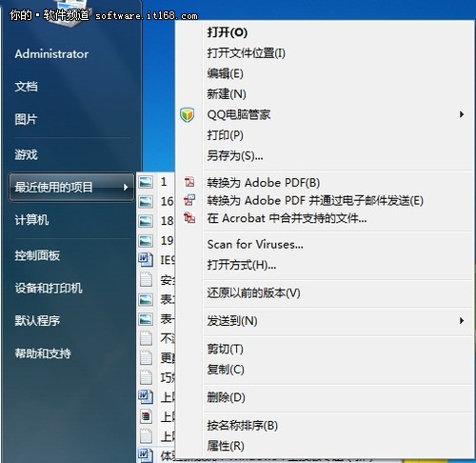Click the image file icon beside item 1
Screen dimensions: 476x463
pyautogui.click(x=146, y=182)
